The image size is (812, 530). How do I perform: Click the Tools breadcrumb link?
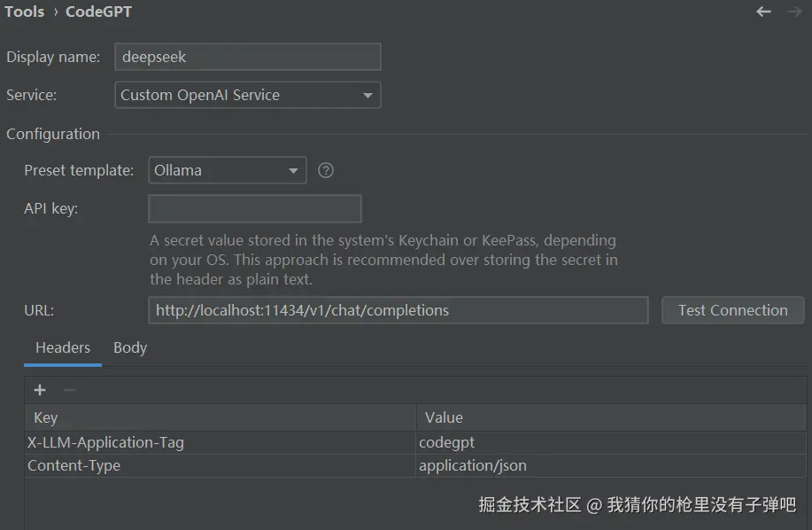click(24, 12)
